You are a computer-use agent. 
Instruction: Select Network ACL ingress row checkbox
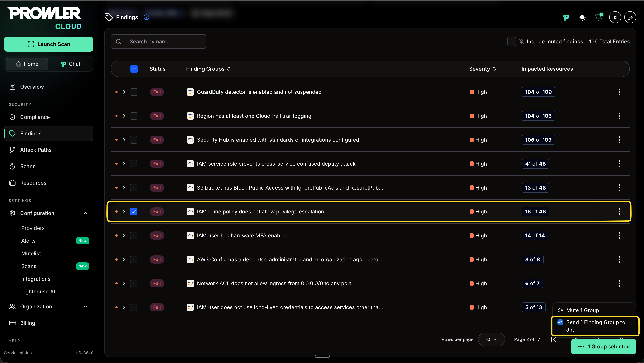point(134,283)
